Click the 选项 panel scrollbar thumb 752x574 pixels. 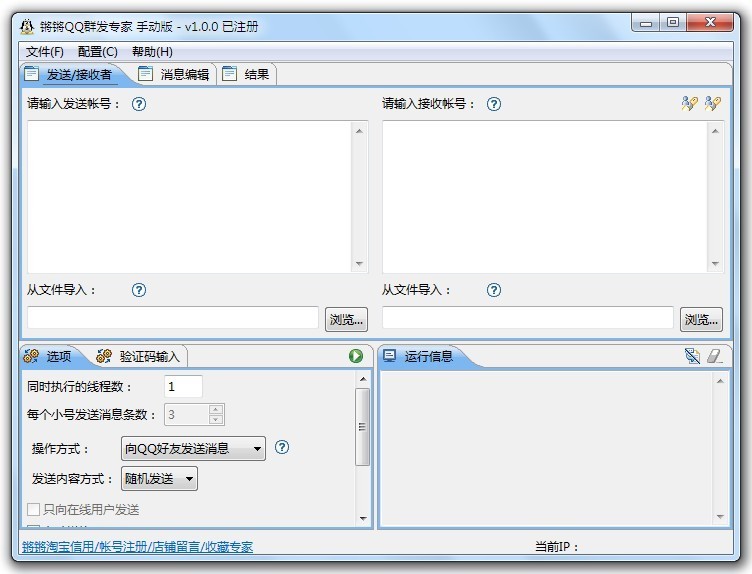[363, 427]
